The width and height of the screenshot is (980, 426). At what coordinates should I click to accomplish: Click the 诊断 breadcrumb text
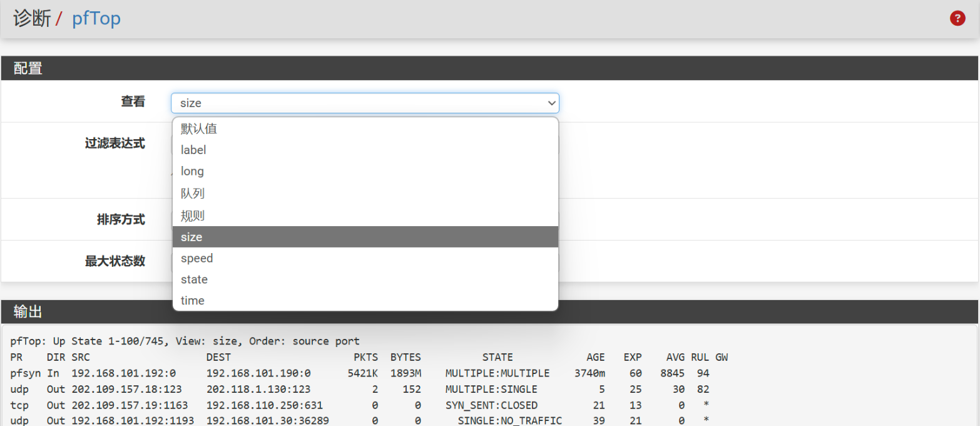pos(32,19)
